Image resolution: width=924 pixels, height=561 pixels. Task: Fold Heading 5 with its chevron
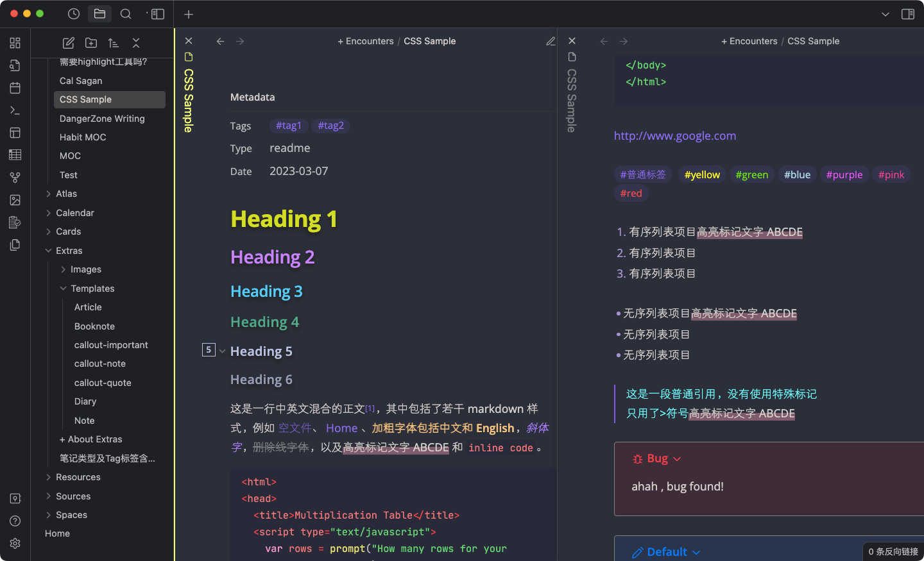[x=222, y=351]
